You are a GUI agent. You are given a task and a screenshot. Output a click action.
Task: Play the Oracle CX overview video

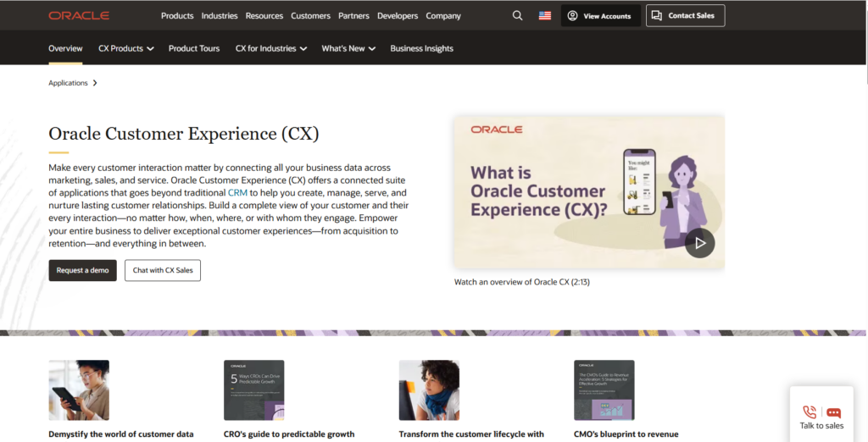699,243
